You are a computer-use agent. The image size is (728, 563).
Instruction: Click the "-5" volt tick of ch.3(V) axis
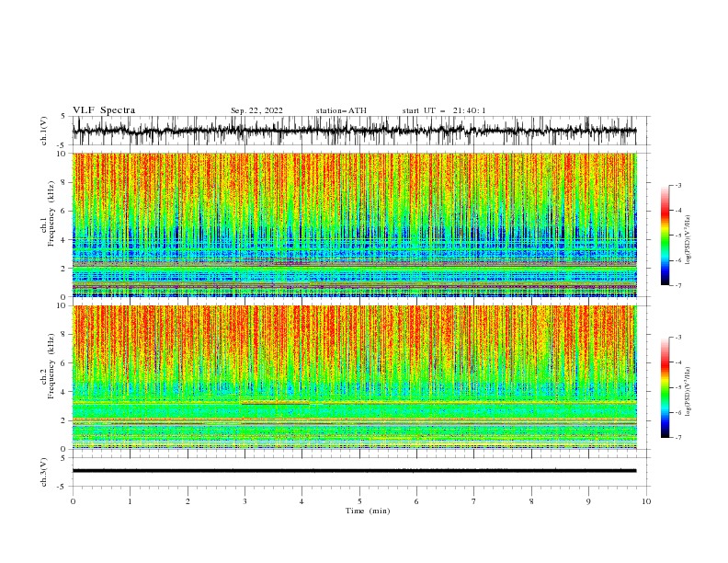point(61,487)
